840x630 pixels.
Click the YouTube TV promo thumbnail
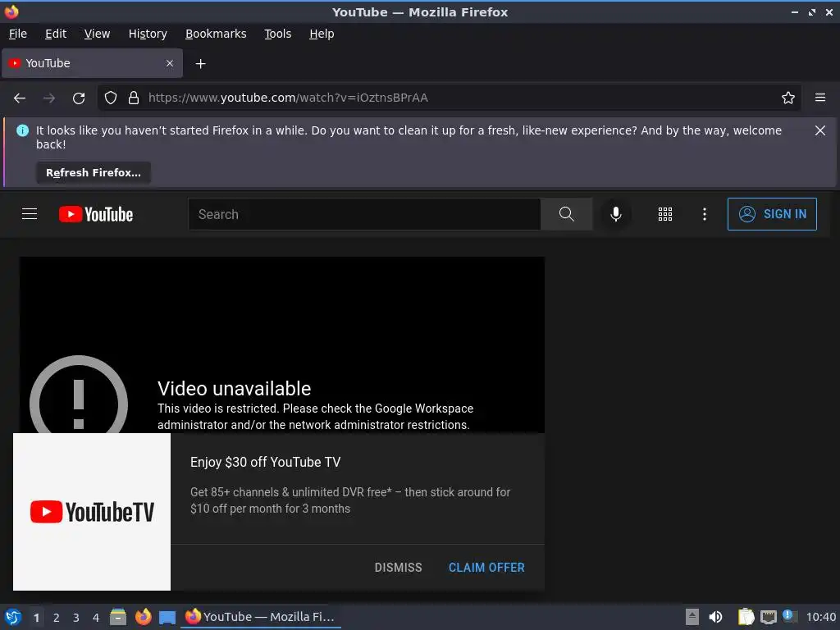(92, 512)
